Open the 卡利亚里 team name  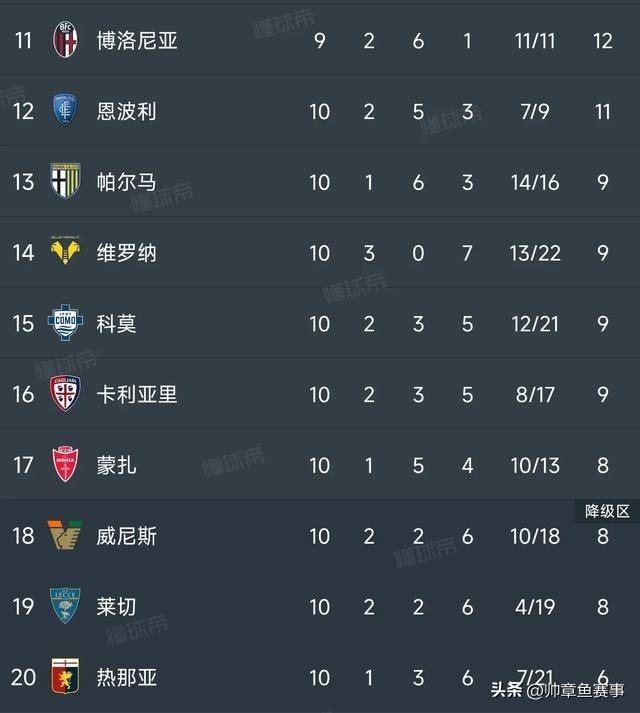point(137,394)
